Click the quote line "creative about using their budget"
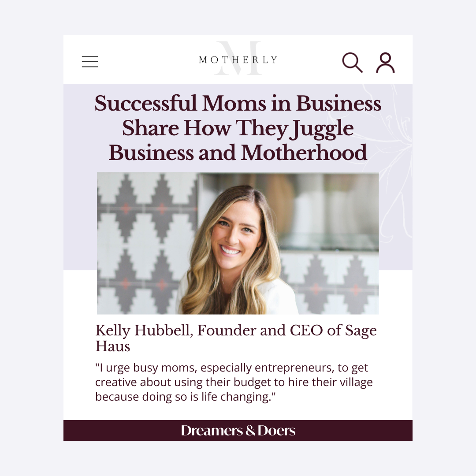The image size is (476, 476). (234, 382)
